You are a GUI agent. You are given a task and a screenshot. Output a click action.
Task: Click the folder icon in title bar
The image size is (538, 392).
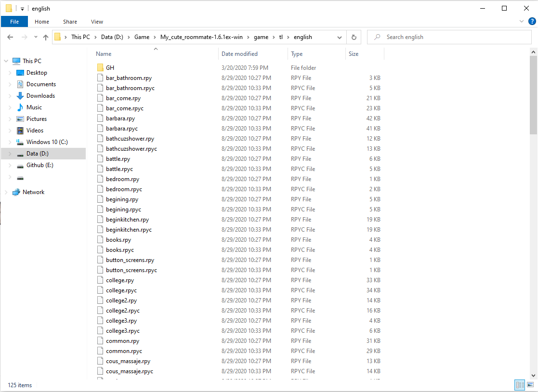coord(9,8)
